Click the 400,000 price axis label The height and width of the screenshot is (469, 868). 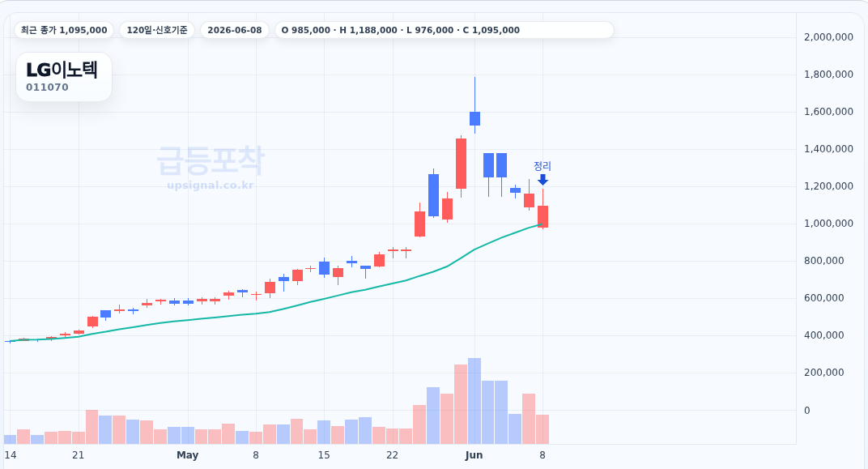[x=823, y=335]
